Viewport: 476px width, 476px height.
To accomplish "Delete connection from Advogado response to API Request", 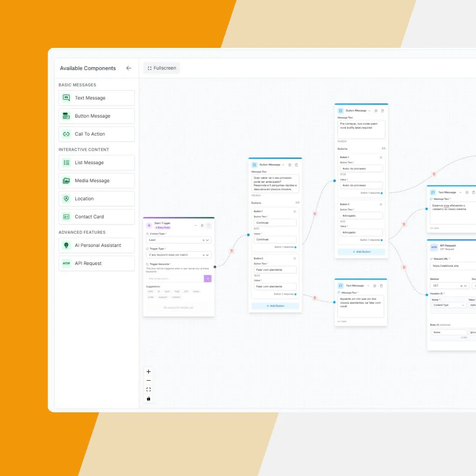I will (404, 267).
